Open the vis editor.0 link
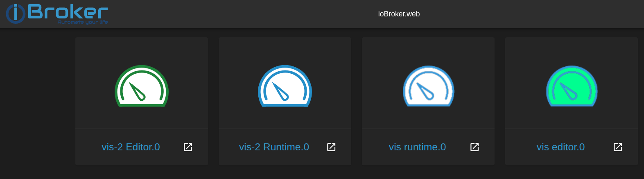Viewport: 644px width, 179px height. [x=560, y=147]
